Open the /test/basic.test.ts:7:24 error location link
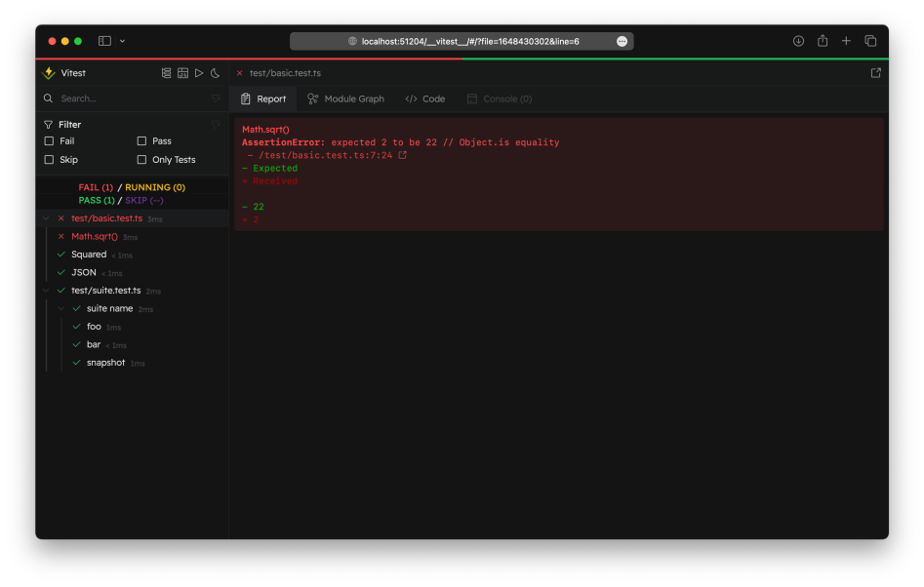This screenshot has height=587, width=924. pyautogui.click(x=326, y=155)
